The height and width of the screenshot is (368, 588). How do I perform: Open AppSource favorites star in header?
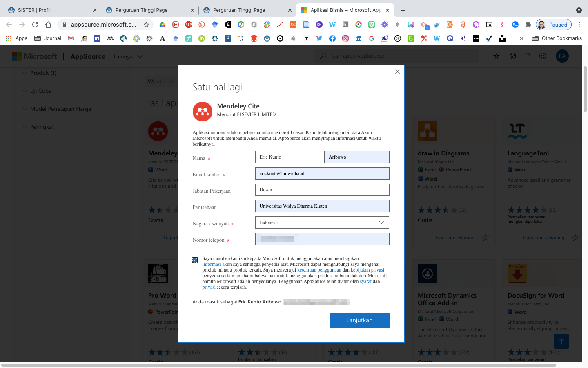pyautogui.click(x=497, y=56)
